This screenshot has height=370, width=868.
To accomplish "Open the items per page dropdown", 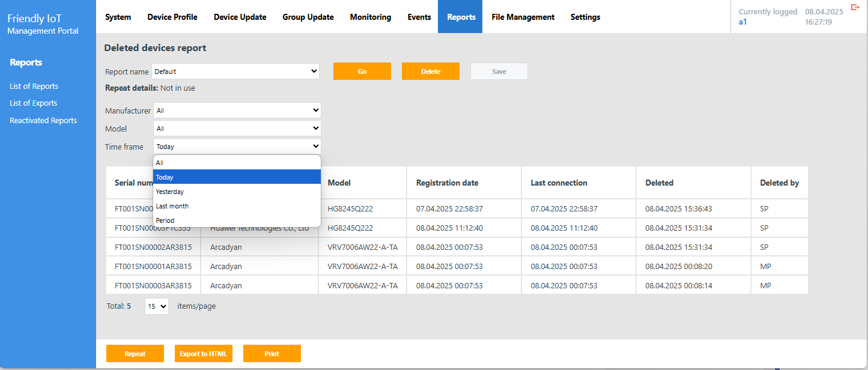I will pos(157,306).
